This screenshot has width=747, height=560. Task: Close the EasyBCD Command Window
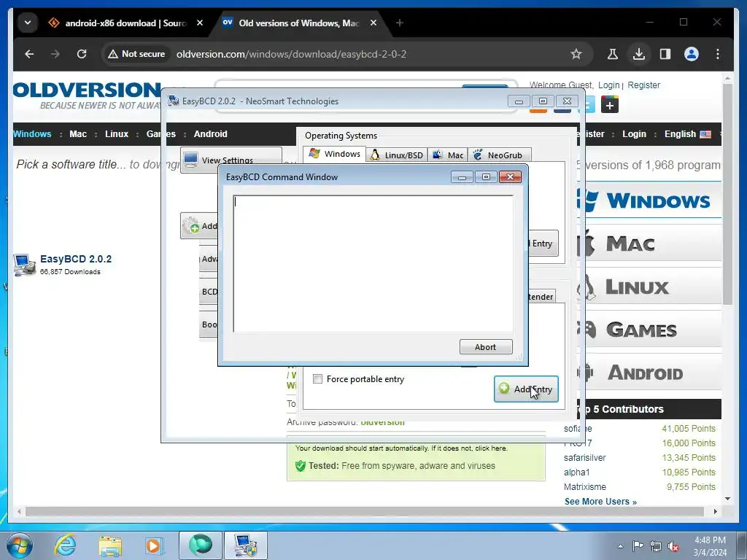[x=510, y=176]
